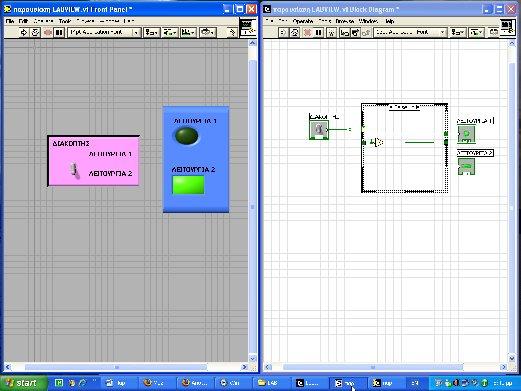Click Run Continuously in Front Panel toolbar
The image size is (521, 391).
pyautogui.click(x=36, y=32)
